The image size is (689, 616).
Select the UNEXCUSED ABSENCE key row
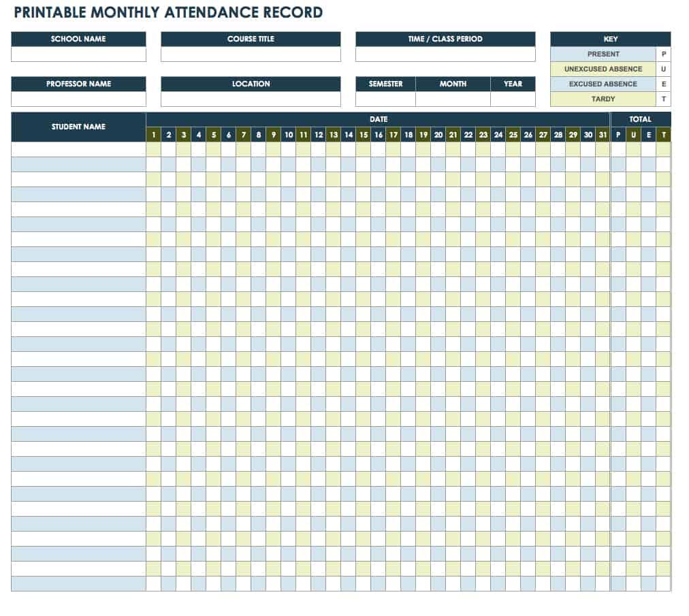click(x=603, y=69)
